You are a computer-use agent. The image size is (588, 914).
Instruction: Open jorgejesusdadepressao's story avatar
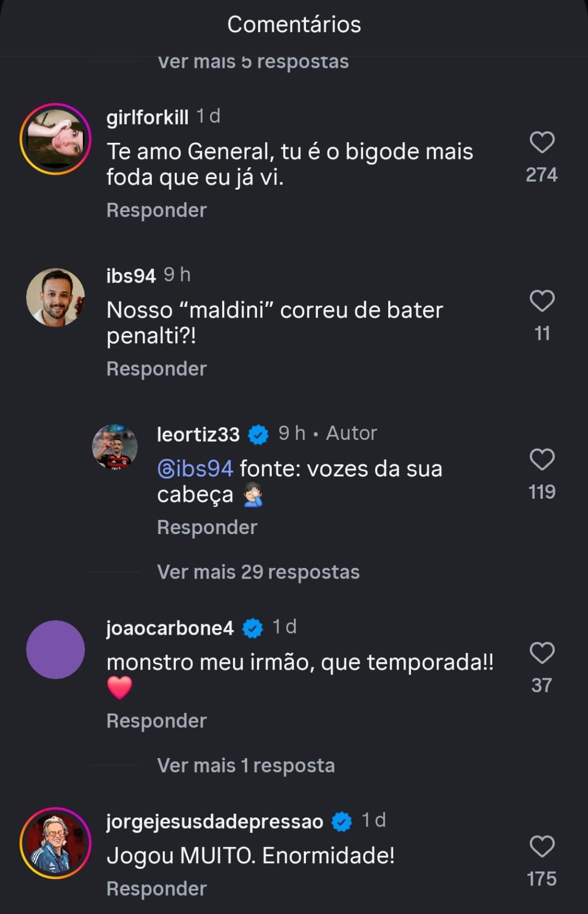click(x=55, y=843)
